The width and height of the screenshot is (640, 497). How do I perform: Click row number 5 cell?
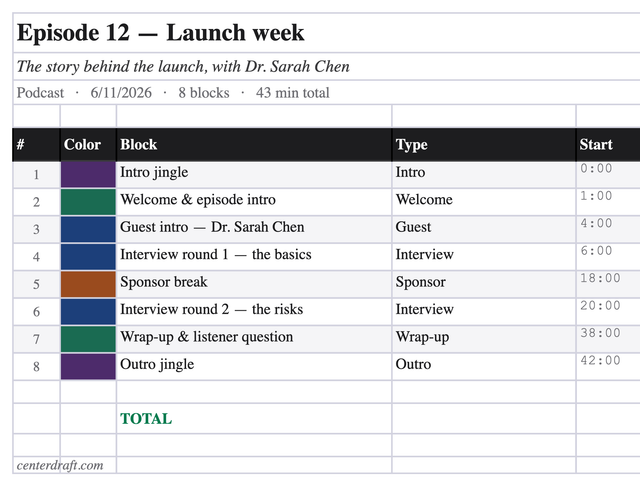coord(36,284)
